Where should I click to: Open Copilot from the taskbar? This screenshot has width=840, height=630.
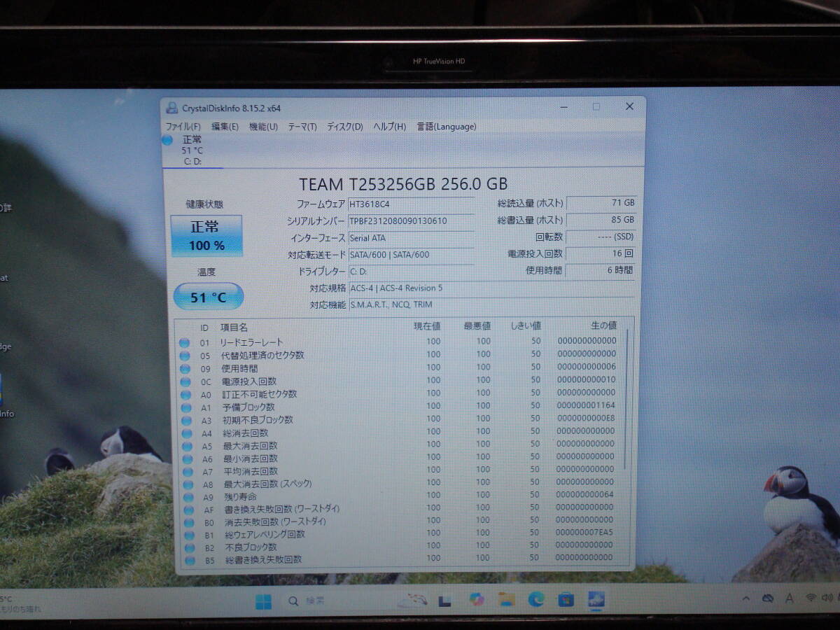pyautogui.click(x=477, y=600)
